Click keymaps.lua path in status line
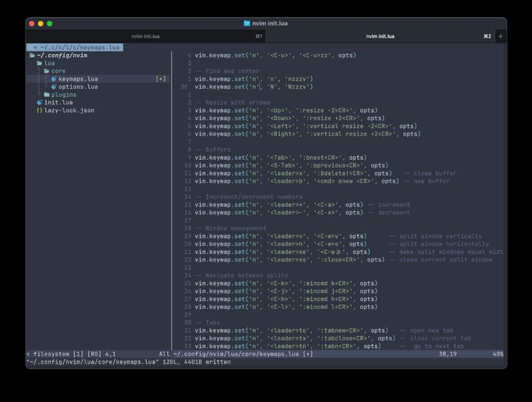Screen dimensions: 532x402 click(x=236, y=354)
